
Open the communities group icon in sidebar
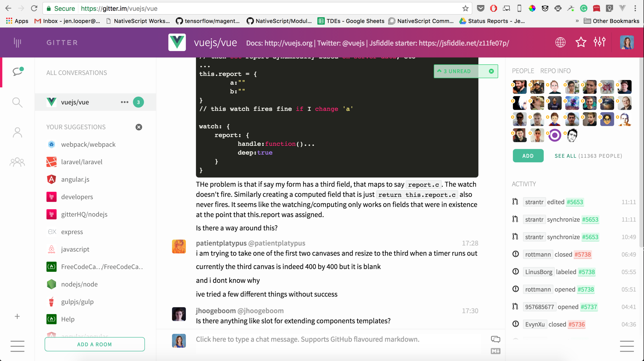17,162
